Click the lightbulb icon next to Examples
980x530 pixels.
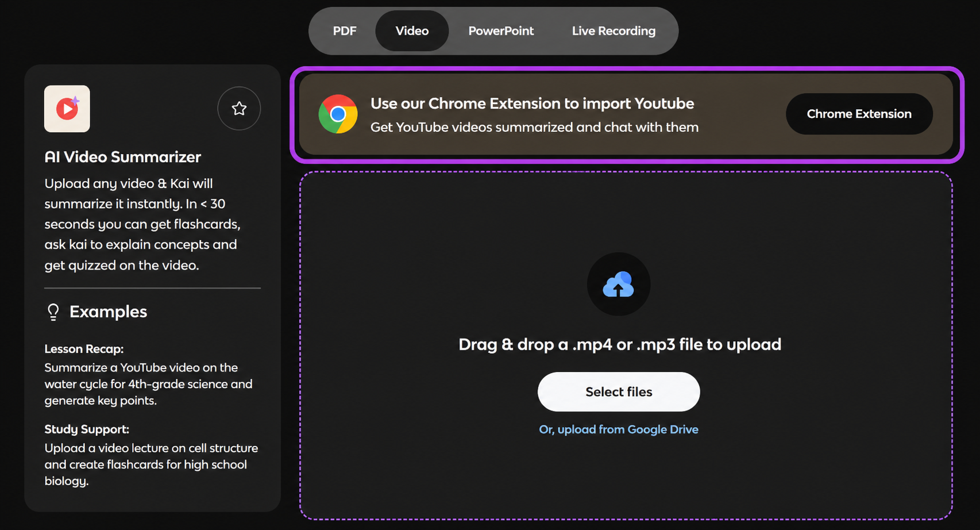(53, 312)
